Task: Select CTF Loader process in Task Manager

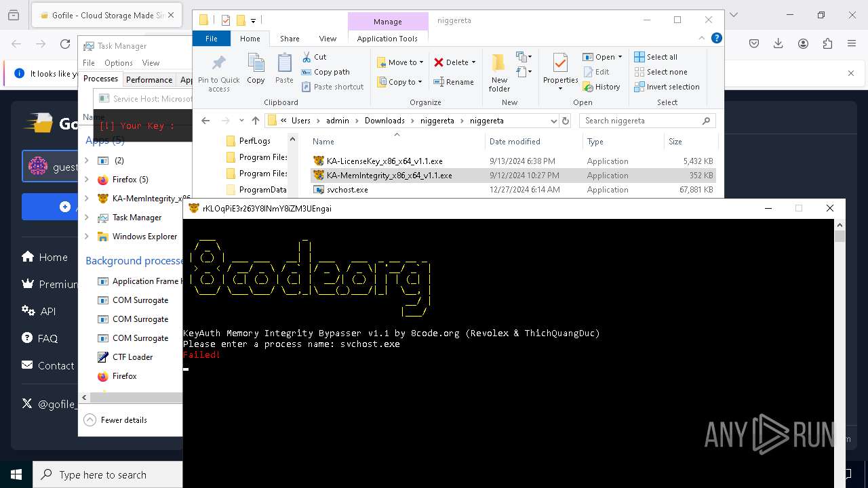Action: [x=132, y=357]
